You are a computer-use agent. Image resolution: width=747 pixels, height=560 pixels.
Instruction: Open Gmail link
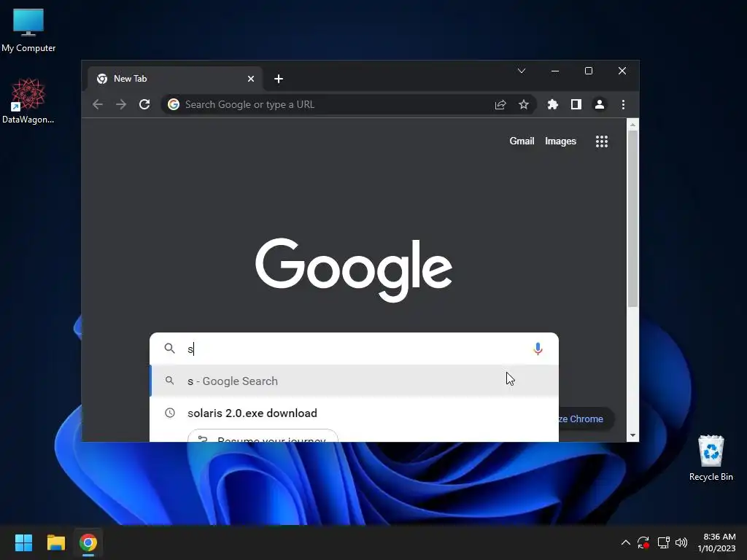click(522, 141)
